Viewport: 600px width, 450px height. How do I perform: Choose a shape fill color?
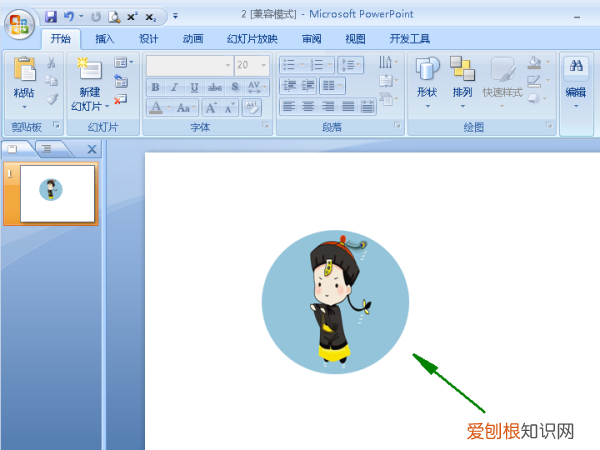pyautogui.click(x=534, y=62)
